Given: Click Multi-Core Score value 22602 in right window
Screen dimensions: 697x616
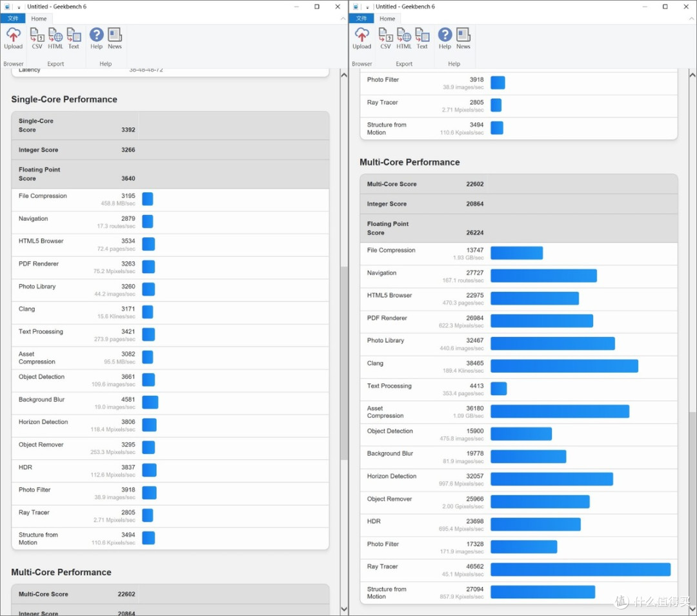Looking at the screenshot, I should (x=475, y=184).
